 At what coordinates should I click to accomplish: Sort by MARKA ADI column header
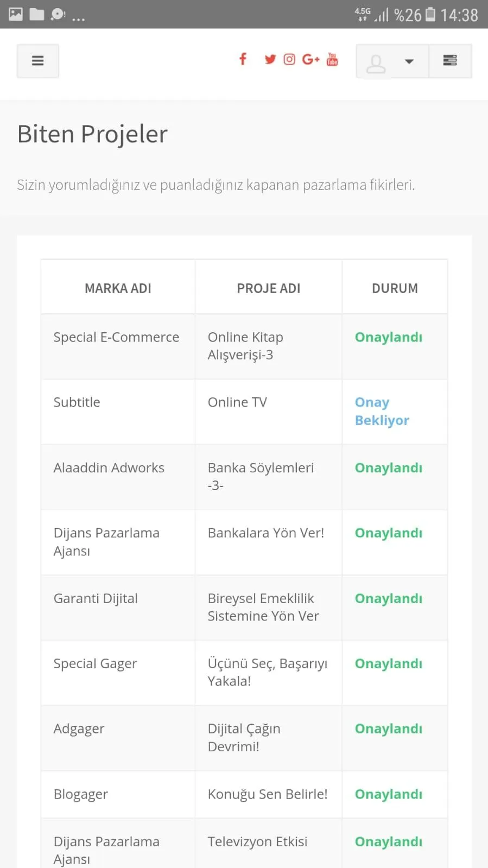[118, 288]
